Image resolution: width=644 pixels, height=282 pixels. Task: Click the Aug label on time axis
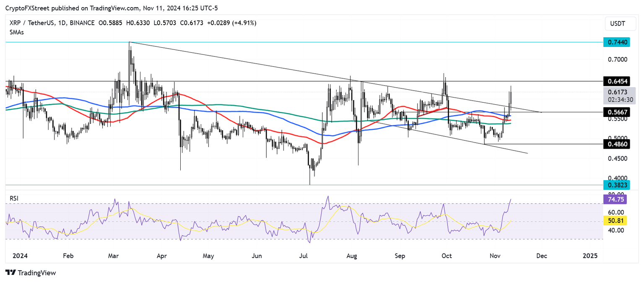click(x=353, y=256)
